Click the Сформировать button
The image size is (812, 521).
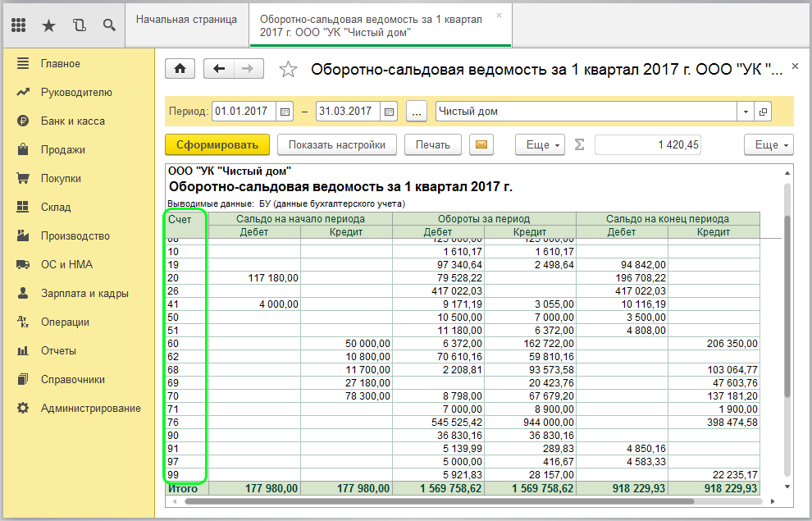click(x=217, y=145)
